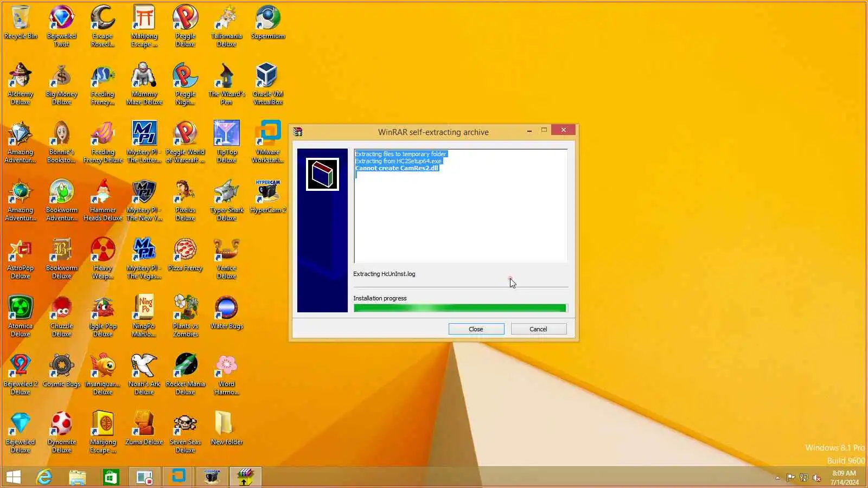Click 'Extracting from HC2Setup64.exe' log line

(398, 161)
